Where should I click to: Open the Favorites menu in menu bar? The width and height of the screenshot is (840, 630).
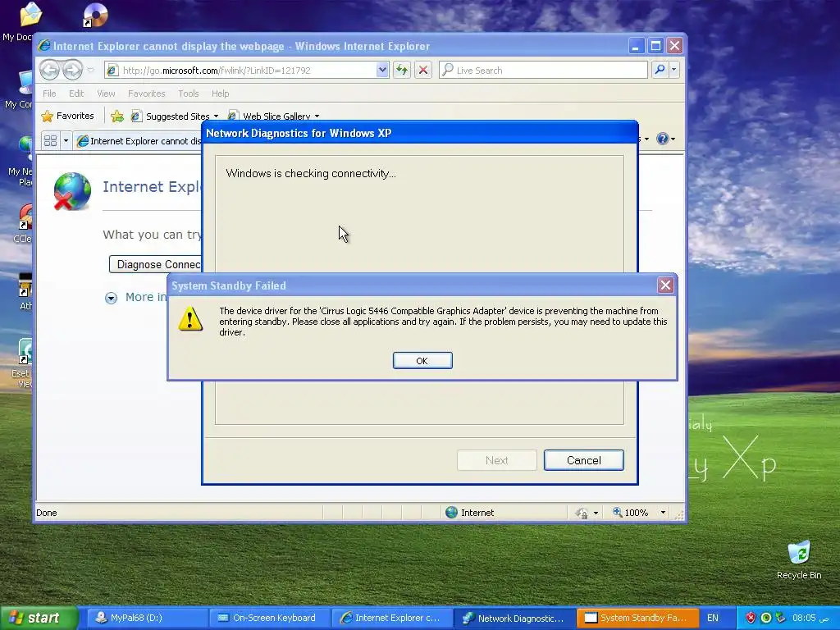[x=146, y=94]
